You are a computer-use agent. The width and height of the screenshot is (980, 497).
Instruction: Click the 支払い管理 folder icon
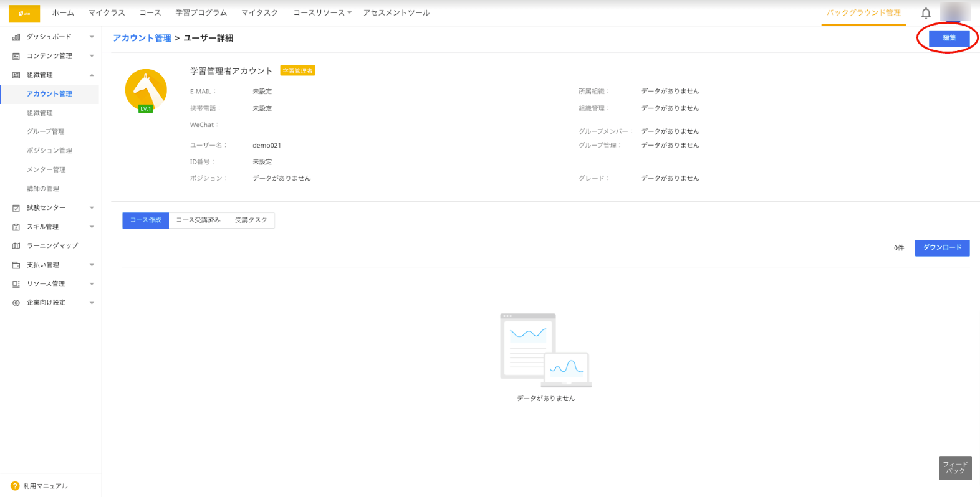pyautogui.click(x=16, y=265)
